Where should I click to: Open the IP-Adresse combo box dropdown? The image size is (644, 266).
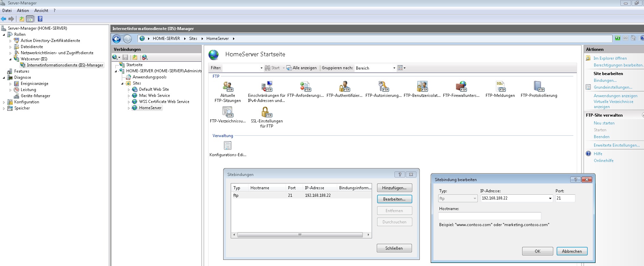pos(550,198)
